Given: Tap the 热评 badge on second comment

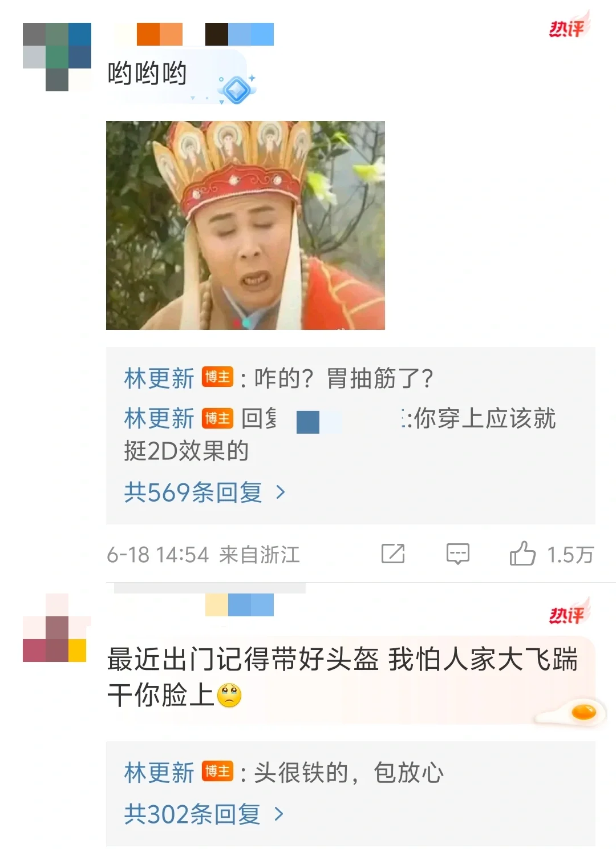Looking at the screenshot, I should 568,612.
